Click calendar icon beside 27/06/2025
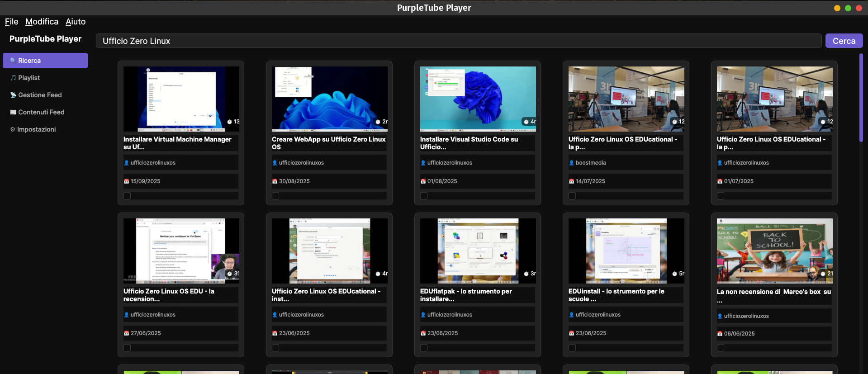Viewport: 868px width, 374px height. coord(126,333)
